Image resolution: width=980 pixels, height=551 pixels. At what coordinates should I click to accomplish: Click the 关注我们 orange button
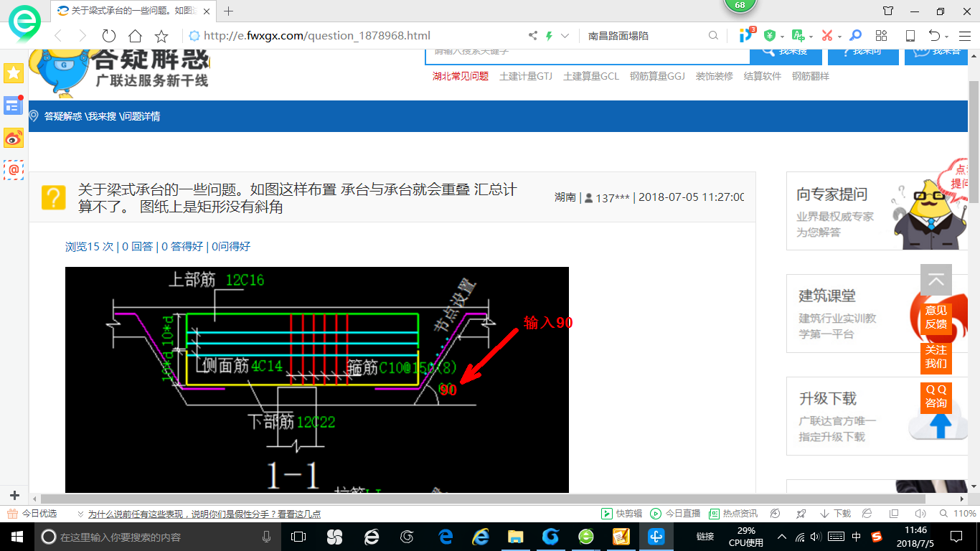coord(936,357)
